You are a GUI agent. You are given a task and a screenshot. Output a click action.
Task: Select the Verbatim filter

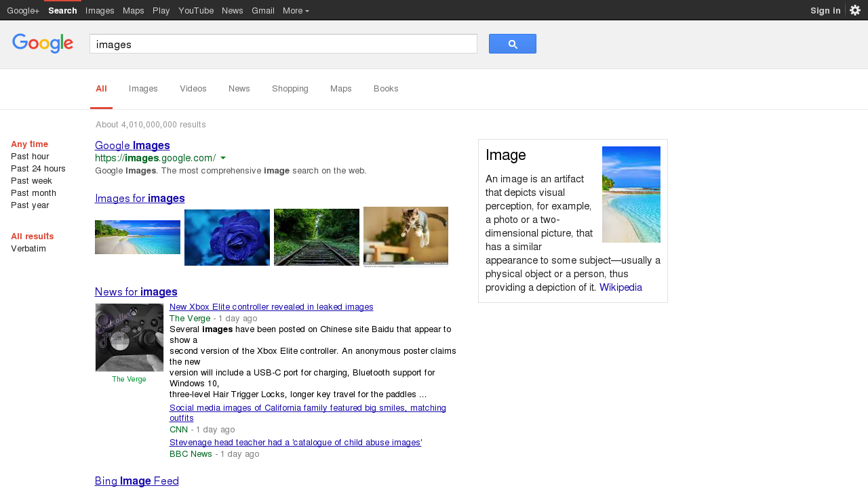point(28,248)
